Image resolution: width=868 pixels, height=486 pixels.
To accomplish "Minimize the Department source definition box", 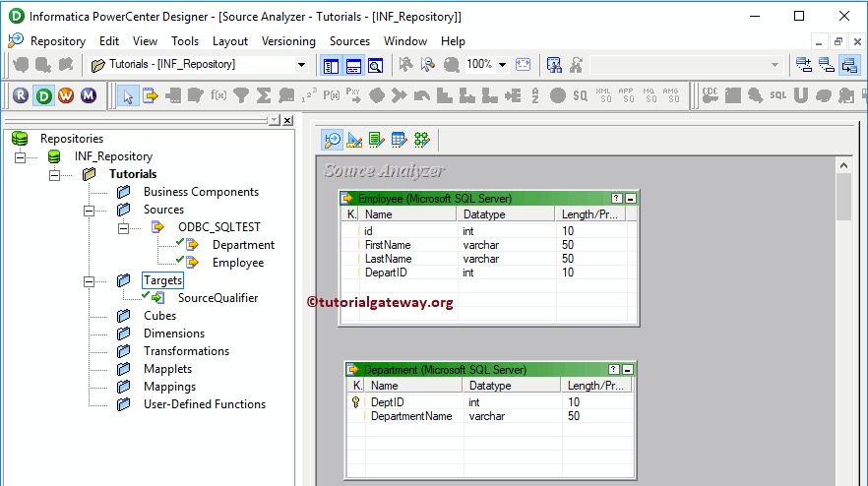I will point(627,369).
